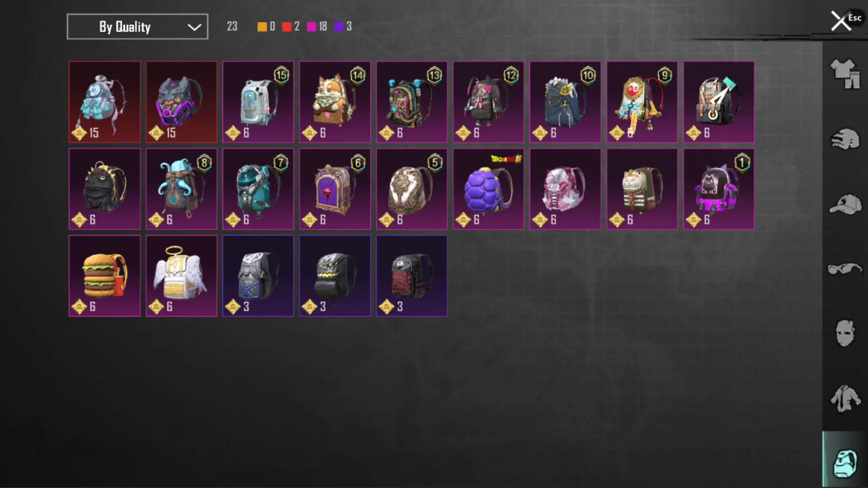868x488 pixels.
Task: Open the face mask category icon
Action: pos(845,333)
